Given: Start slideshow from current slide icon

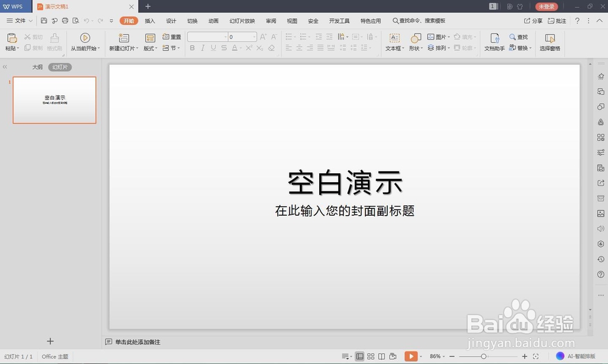Looking at the screenshot, I should coord(85,38).
